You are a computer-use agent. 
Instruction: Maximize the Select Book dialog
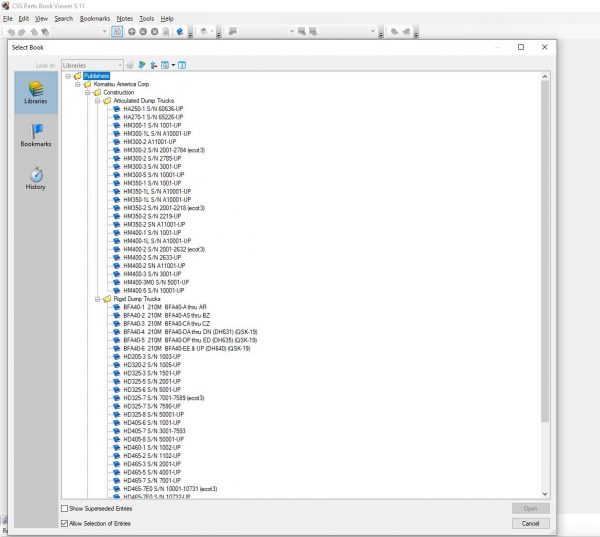point(521,47)
